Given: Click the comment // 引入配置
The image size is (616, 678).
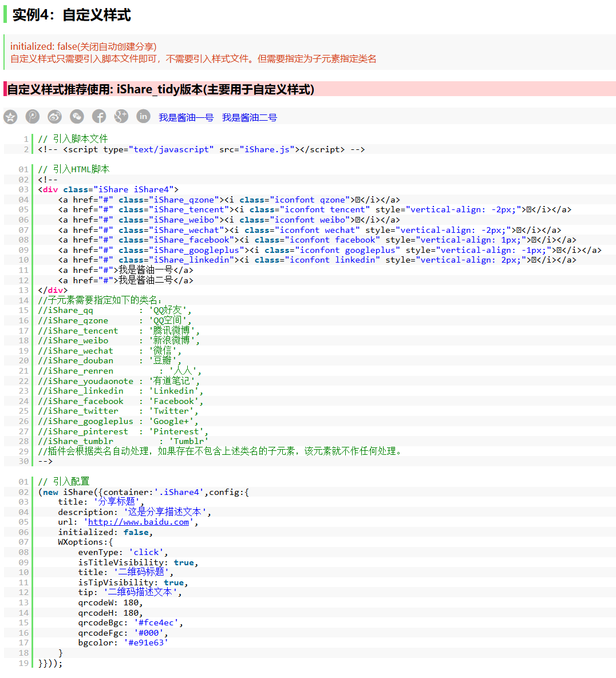Looking at the screenshot, I should (x=64, y=481).
